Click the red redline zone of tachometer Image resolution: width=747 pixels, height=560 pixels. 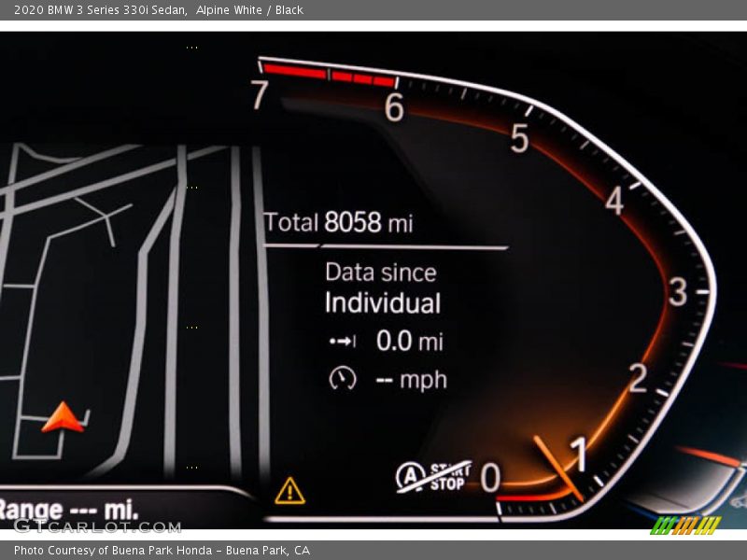(329, 75)
